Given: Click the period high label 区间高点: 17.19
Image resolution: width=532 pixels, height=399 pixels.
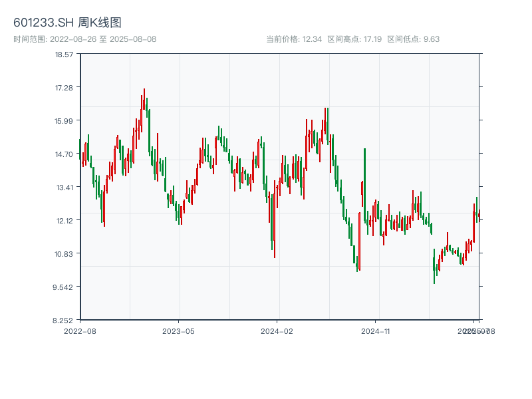Looking at the screenshot, I should click(354, 39).
